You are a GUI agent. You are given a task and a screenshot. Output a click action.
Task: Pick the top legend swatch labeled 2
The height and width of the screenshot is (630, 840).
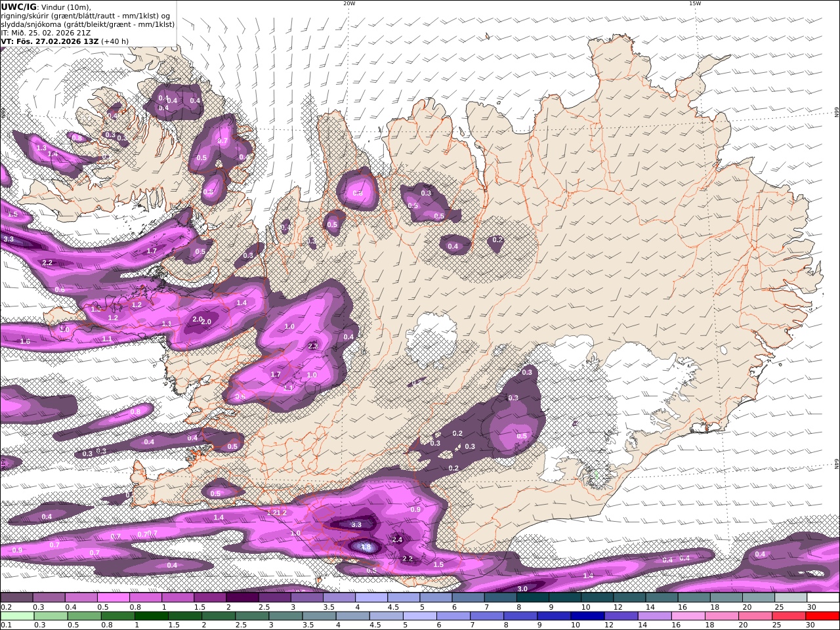tap(242, 597)
